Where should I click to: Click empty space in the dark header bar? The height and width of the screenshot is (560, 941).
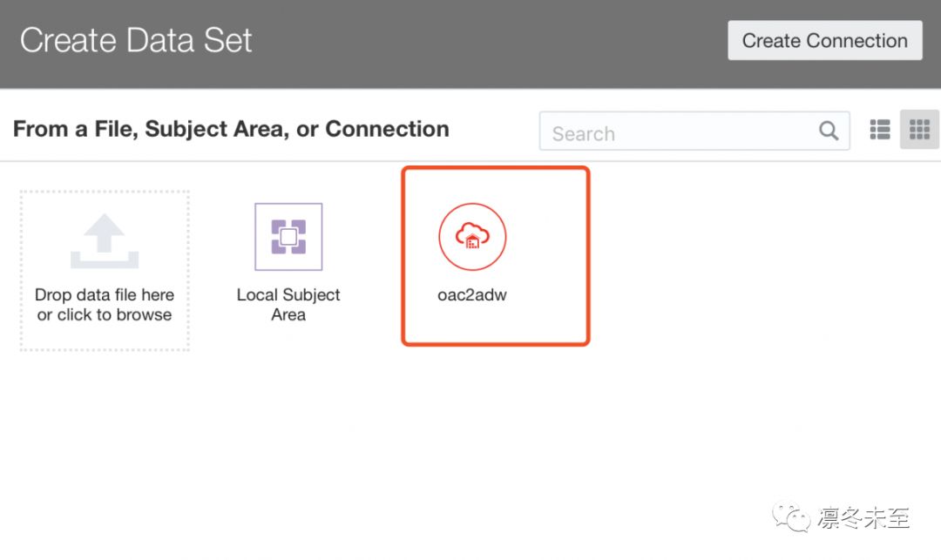pos(488,44)
